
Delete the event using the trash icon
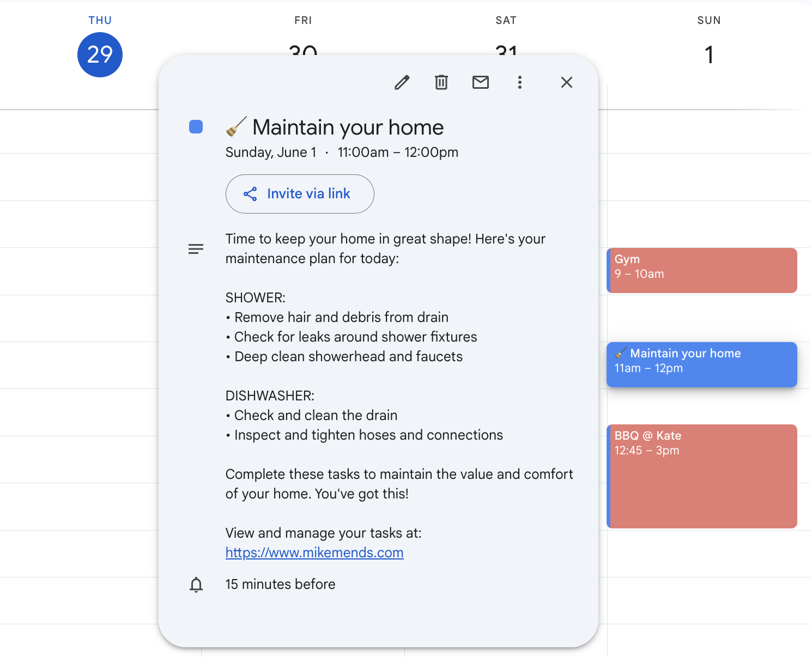click(x=441, y=82)
